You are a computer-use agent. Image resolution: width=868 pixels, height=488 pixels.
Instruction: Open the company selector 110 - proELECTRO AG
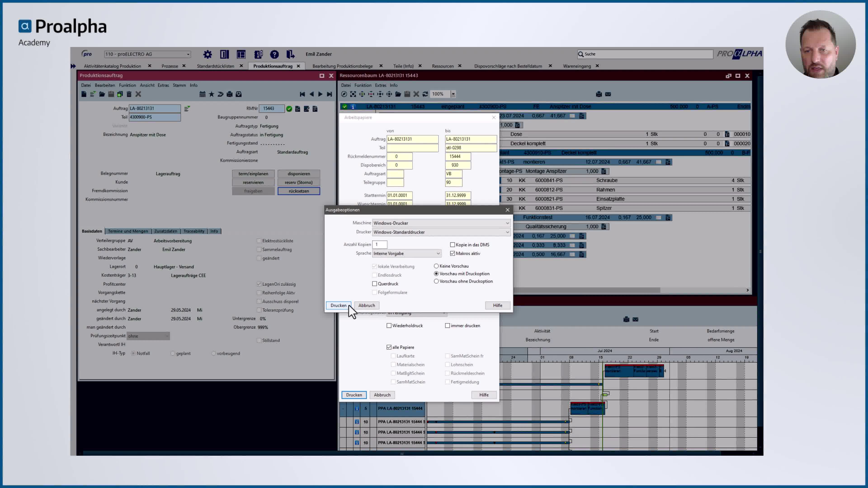coord(147,54)
